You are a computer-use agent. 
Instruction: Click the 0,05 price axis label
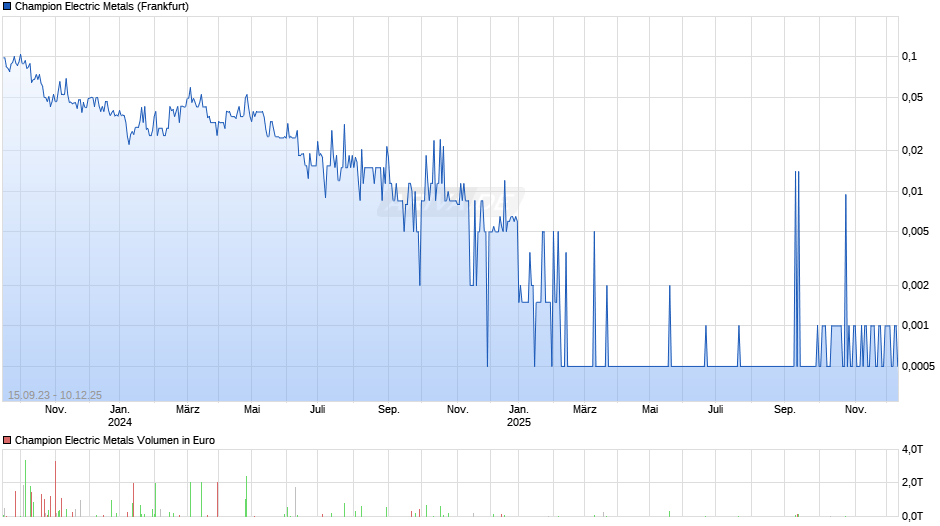(912, 97)
